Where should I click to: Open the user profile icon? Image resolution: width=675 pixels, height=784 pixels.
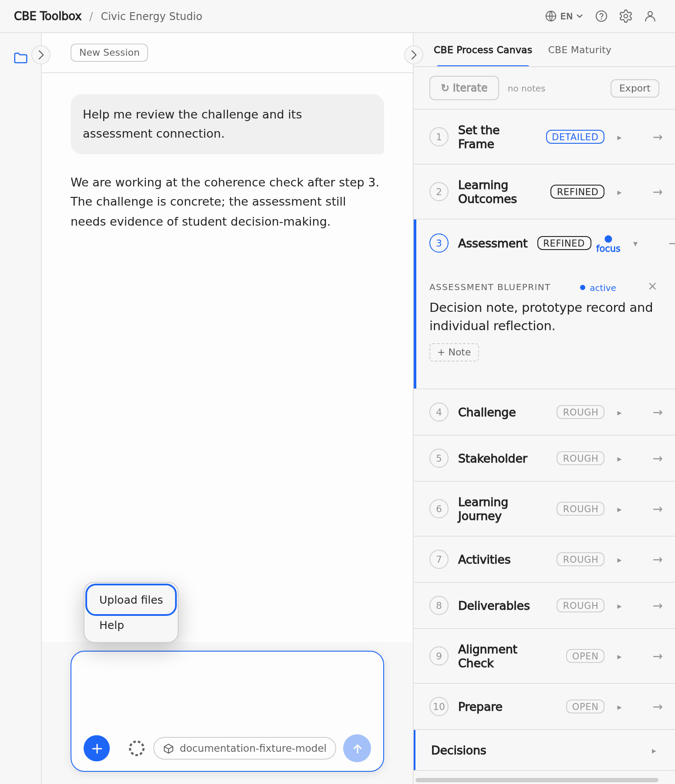(650, 16)
